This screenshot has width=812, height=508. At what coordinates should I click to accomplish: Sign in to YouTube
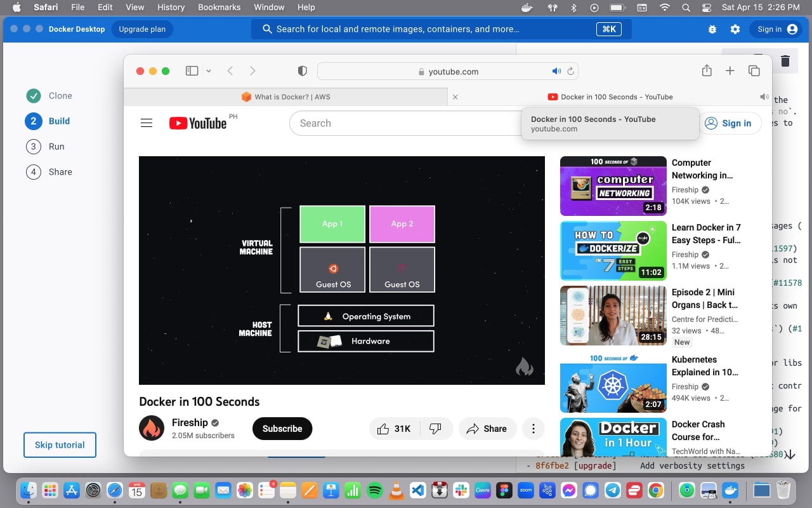[x=730, y=123]
